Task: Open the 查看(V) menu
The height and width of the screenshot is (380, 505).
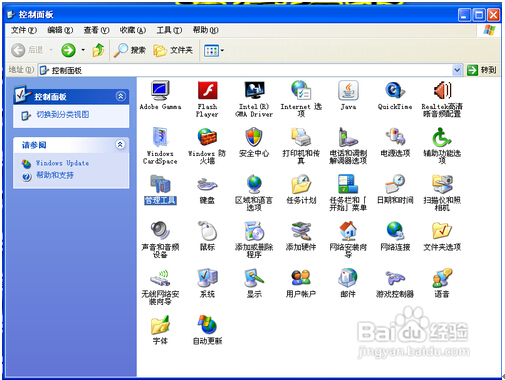Action: coord(96,30)
